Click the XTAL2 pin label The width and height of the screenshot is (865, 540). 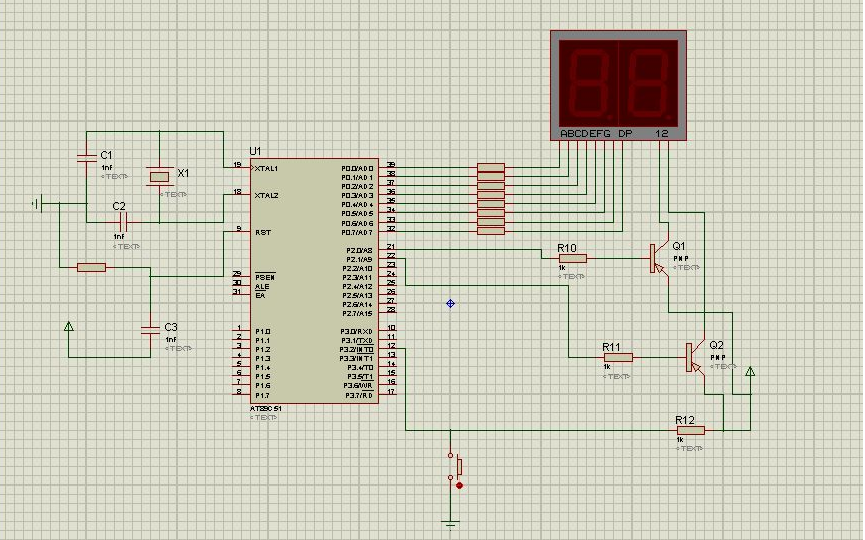tap(266, 195)
